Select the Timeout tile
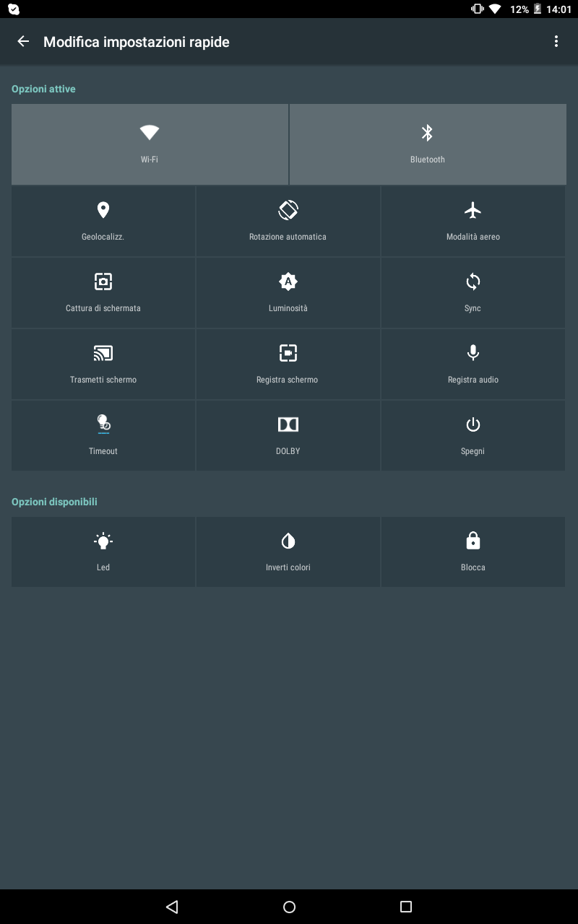 pos(103,435)
